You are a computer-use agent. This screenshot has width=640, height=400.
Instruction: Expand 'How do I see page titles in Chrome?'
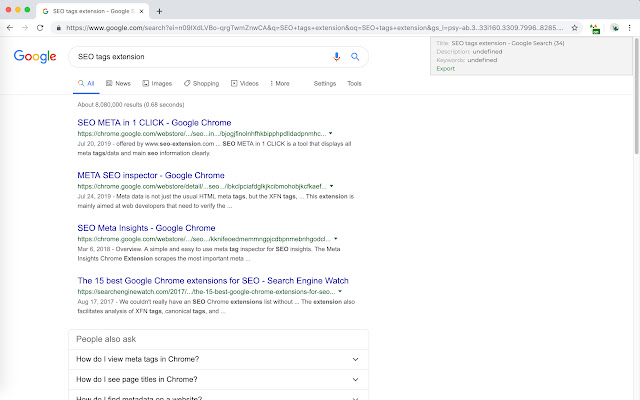pyautogui.click(x=218, y=379)
